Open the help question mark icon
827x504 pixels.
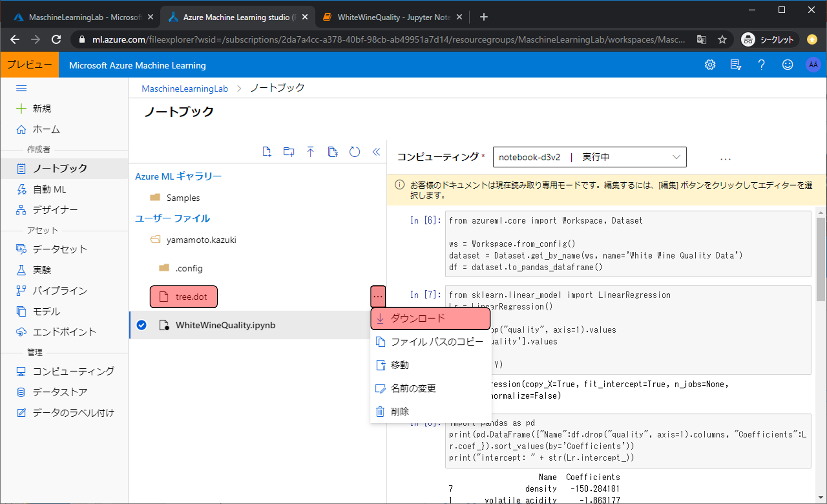pyautogui.click(x=761, y=65)
